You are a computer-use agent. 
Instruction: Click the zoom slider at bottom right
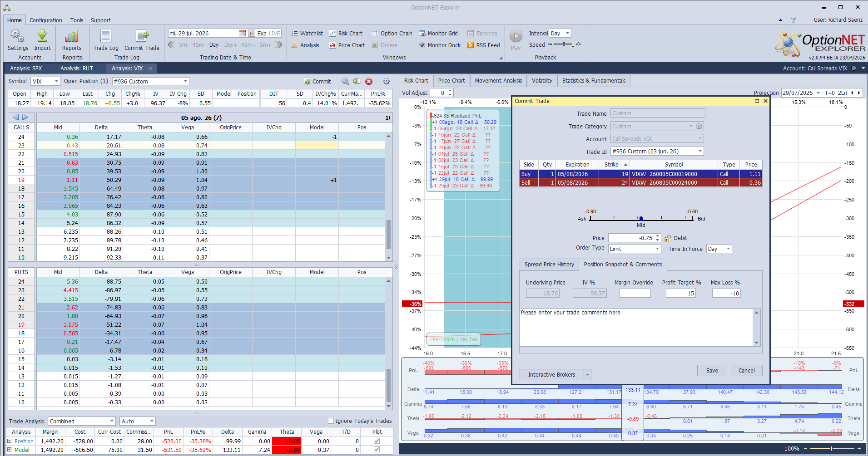[831, 448]
